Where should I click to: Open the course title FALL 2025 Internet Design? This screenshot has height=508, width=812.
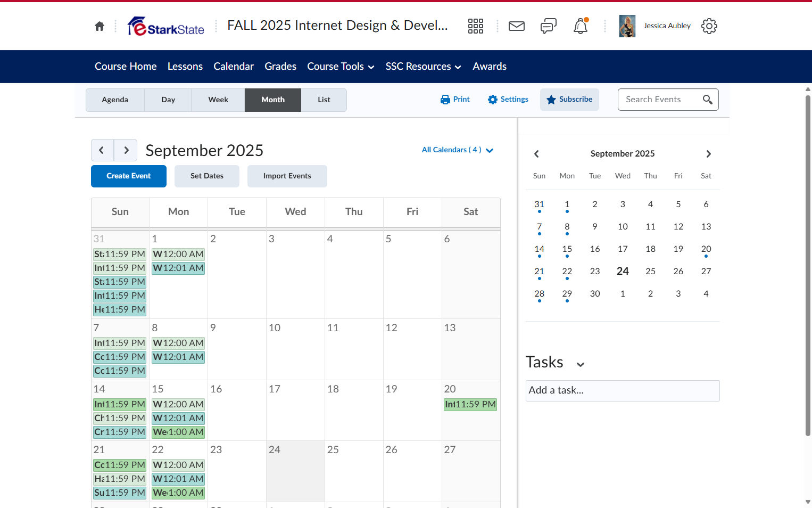337,26
